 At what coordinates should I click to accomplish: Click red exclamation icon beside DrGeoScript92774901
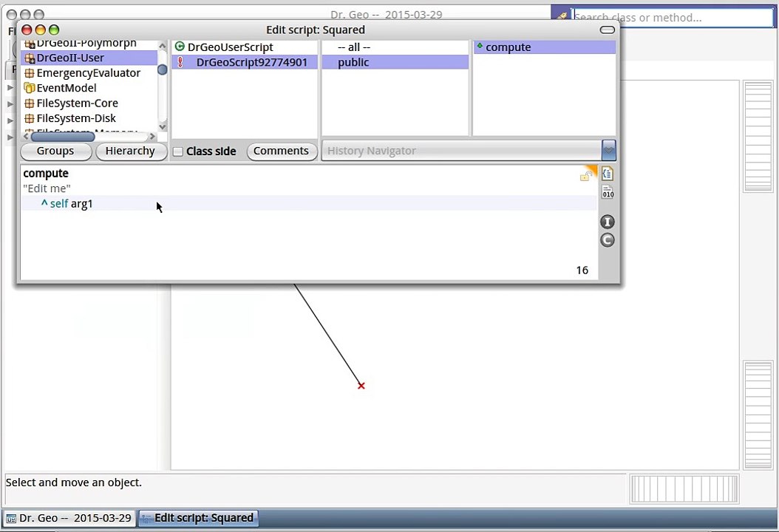point(180,62)
